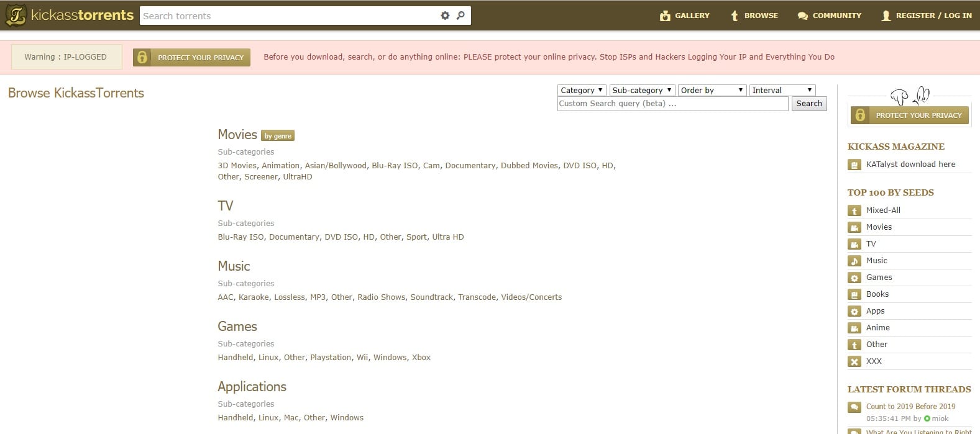The width and height of the screenshot is (980, 434).
Task: Open the Asian/Bollywood sub-category
Action: click(336, 166)
